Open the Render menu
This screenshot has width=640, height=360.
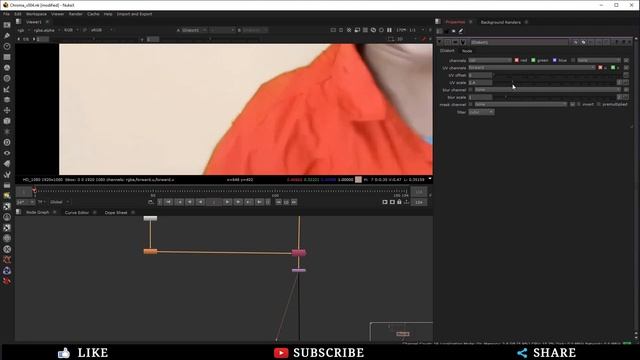click(x=76, y=14)
